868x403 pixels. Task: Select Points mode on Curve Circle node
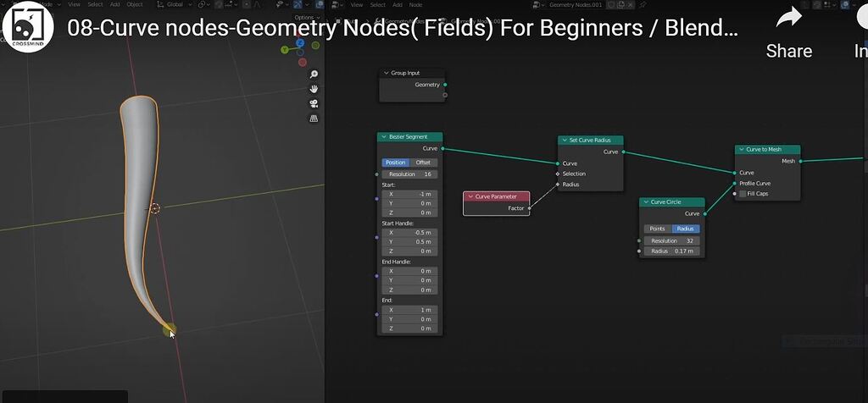658,229
